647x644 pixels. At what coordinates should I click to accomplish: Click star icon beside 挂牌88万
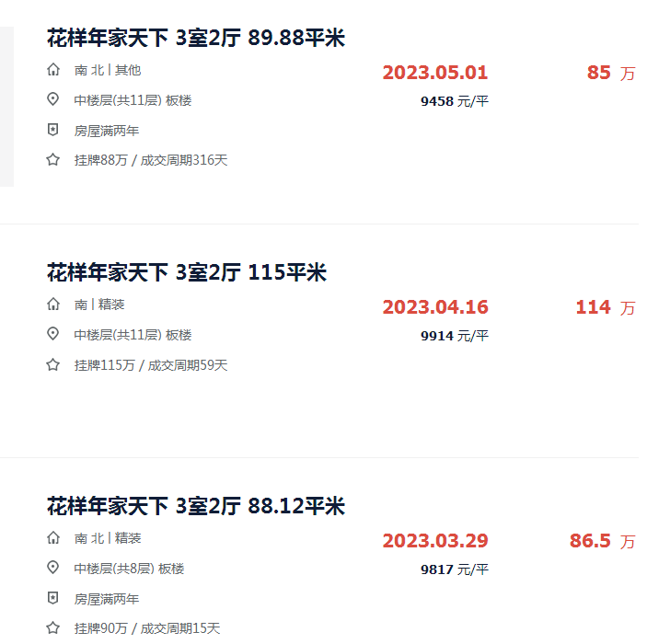52,160
